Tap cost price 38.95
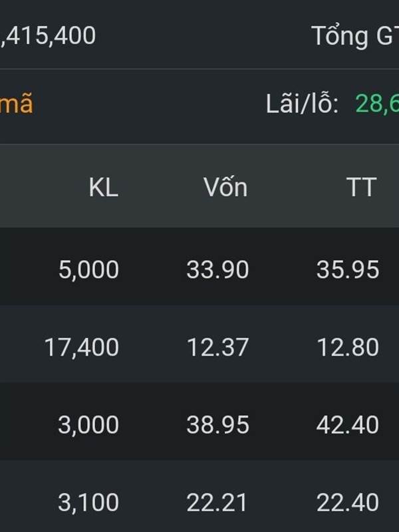Viewport: 399px width, 532px height. click(x=217, y=425)
